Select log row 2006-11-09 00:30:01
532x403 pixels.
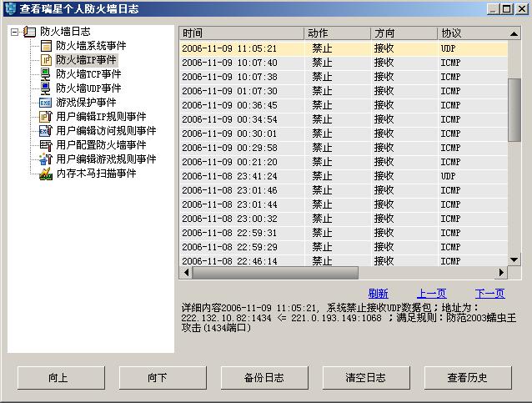[344, 133]
